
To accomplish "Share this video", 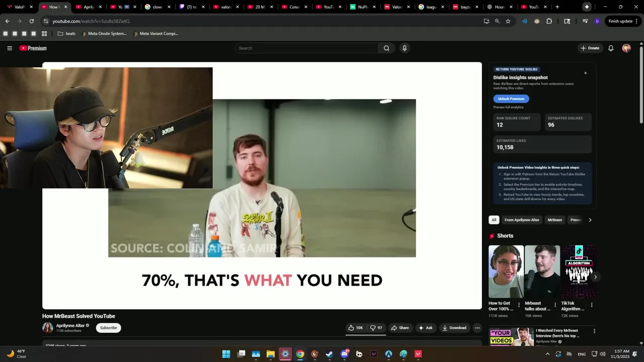I will pos(400,328).
